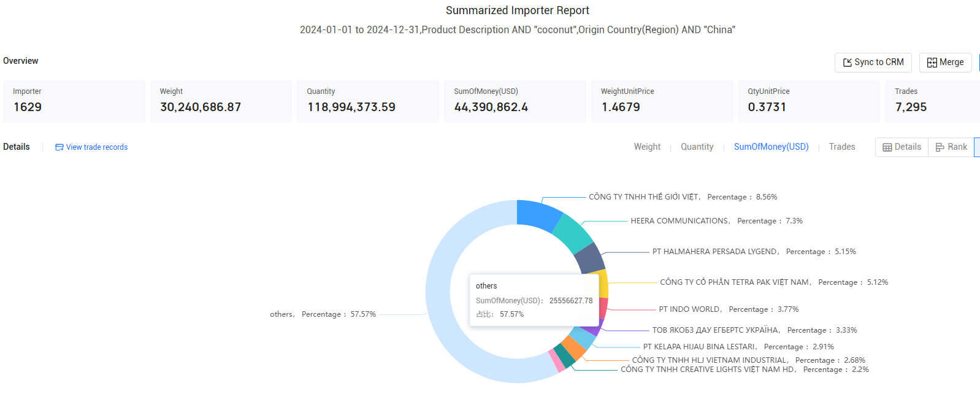Screen dimensions: 980x399
Task: Click the Importer count overview card
Action: coord(74,101)
